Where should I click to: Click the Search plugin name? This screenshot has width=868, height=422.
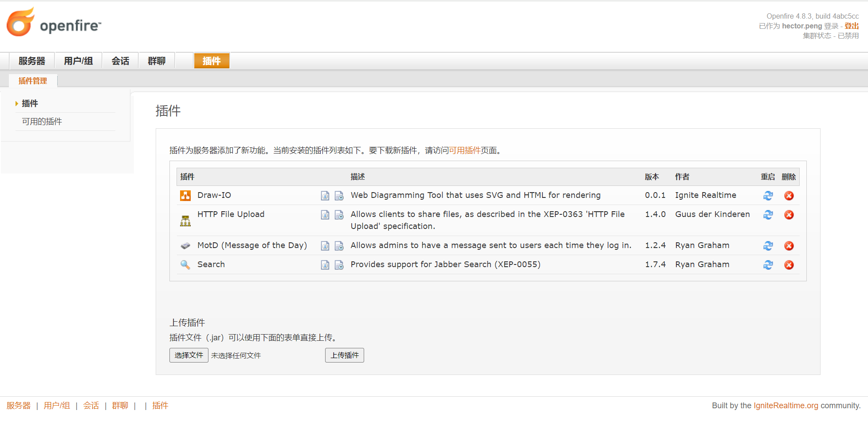[x=211, y=264]
